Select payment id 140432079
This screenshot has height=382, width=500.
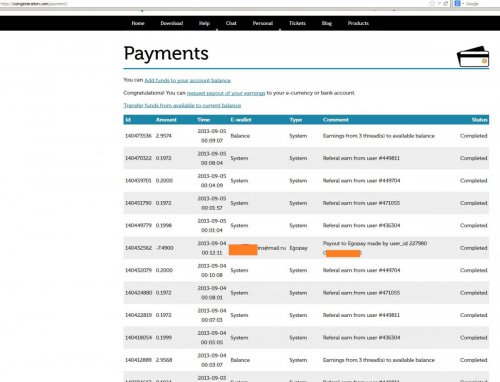coord(138,270)
